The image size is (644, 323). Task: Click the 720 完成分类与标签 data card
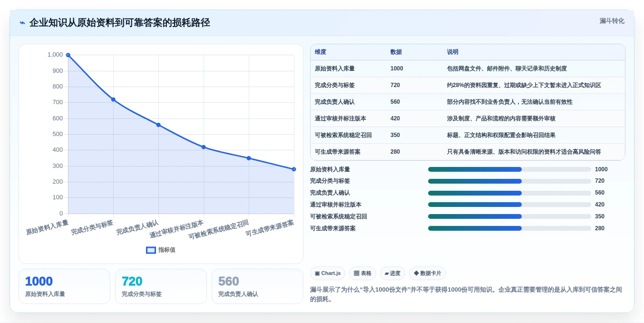point(161,286)
